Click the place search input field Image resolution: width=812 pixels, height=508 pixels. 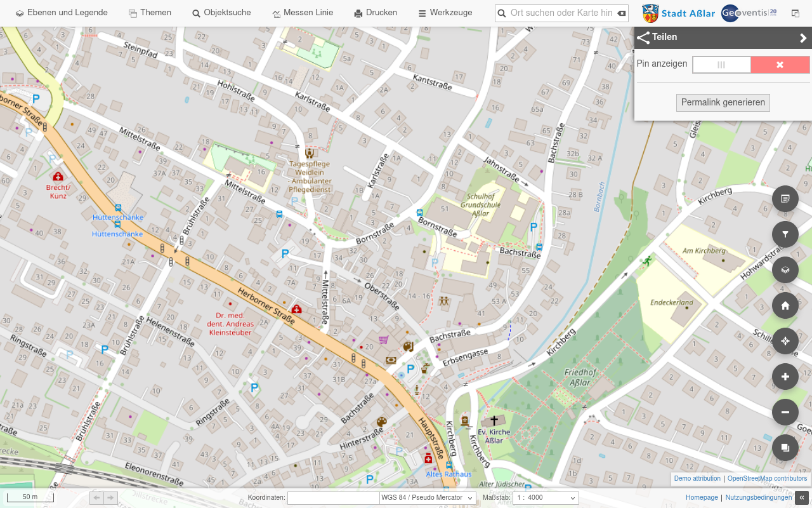coord(561,13)
